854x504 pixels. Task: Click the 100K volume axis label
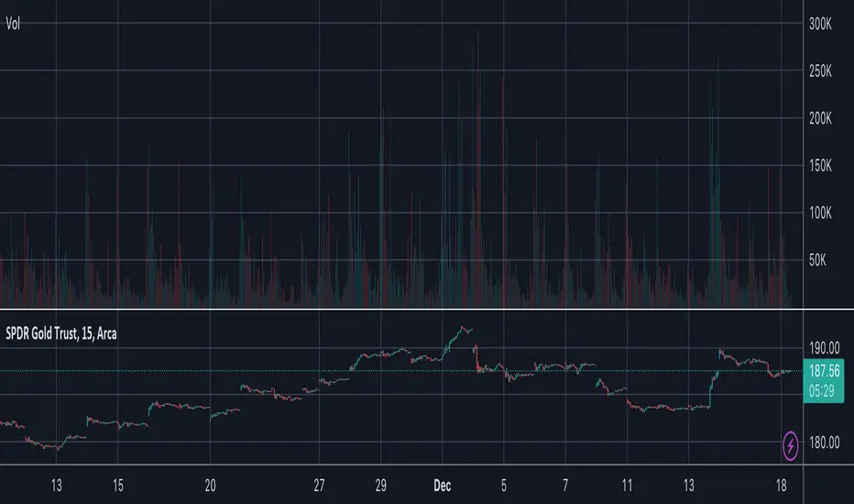pos(820,213)
